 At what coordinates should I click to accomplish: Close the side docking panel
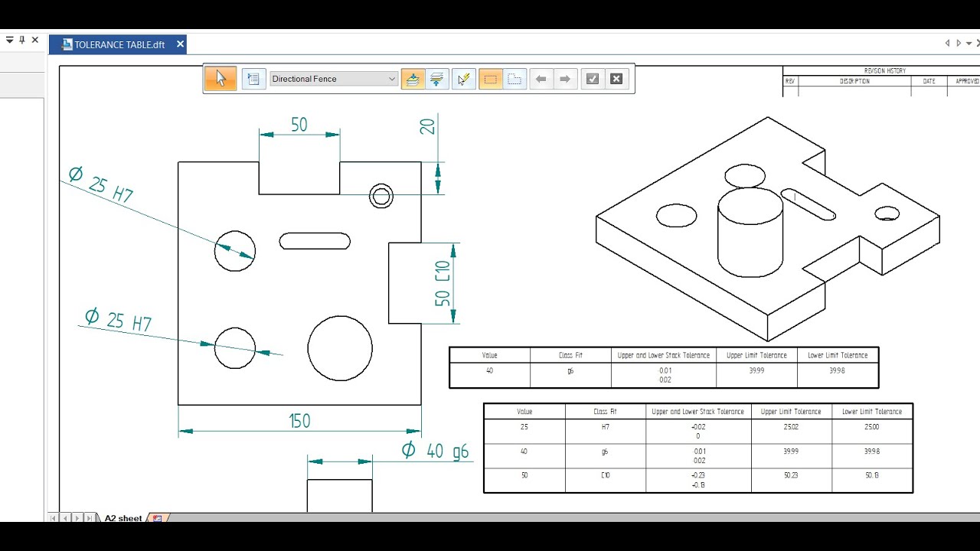35,40
